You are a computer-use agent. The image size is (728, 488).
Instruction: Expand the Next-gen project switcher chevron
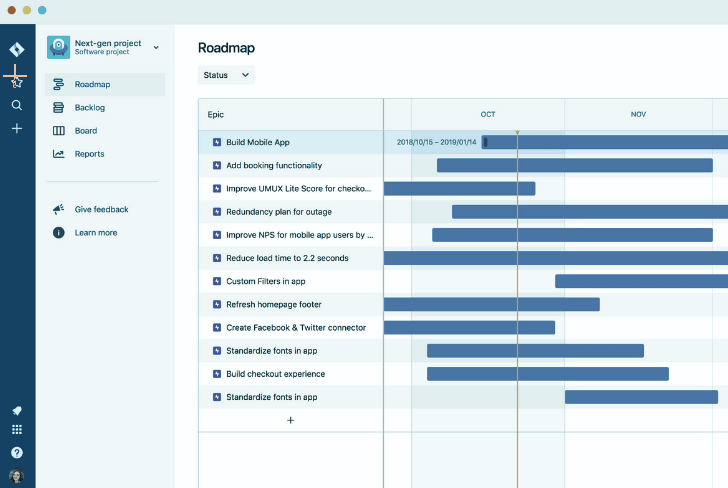tap(156, 47)
